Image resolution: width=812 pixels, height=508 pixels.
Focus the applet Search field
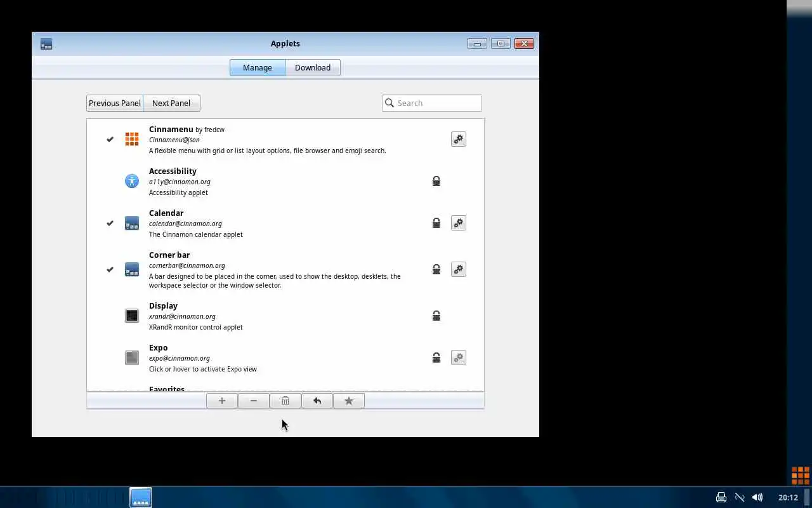432,103
